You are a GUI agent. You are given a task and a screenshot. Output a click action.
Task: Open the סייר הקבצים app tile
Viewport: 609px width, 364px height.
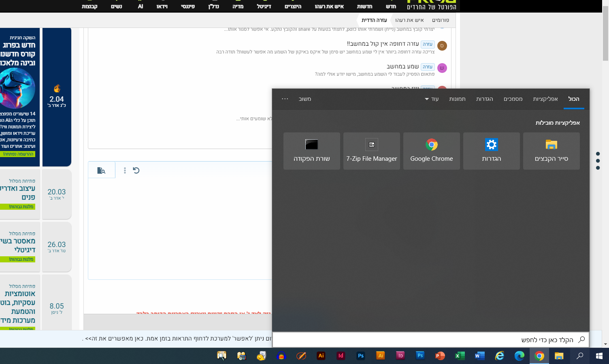(x=552, y=151)
